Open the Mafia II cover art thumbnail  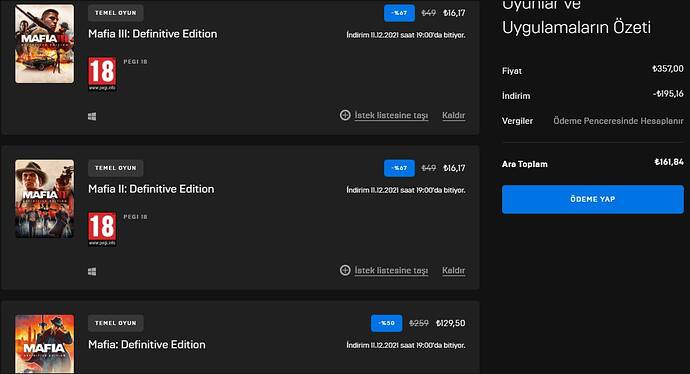44,199
